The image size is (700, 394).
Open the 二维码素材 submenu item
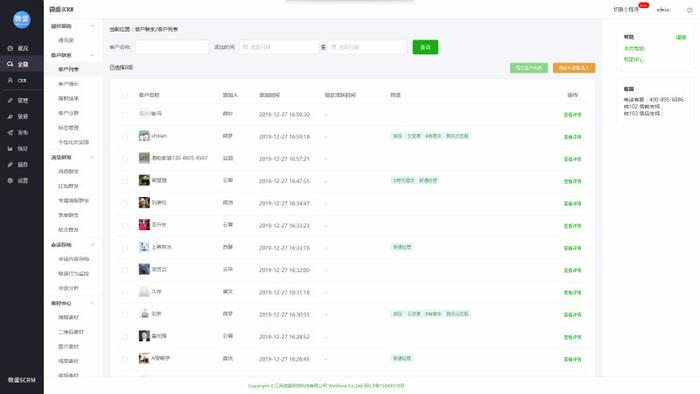[x=71, y=332]
